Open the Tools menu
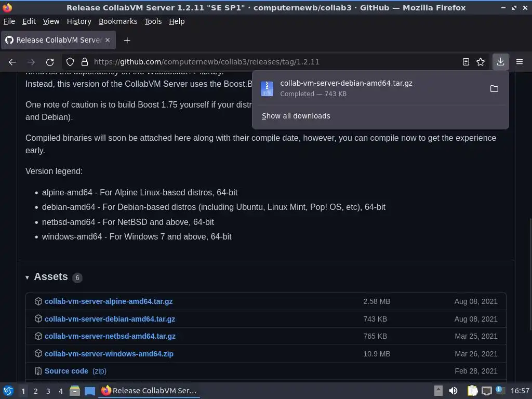This screenshot has width=532, height=399. 153,21
